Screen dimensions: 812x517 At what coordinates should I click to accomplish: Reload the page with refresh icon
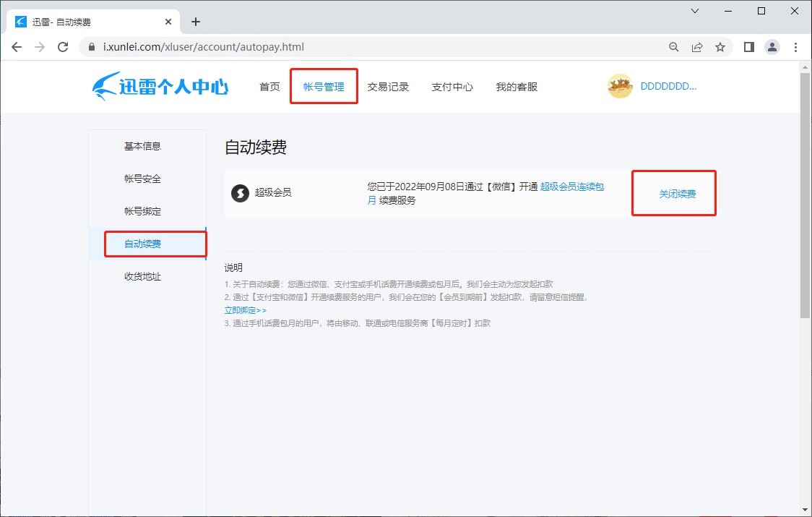[x=63, y=47]
